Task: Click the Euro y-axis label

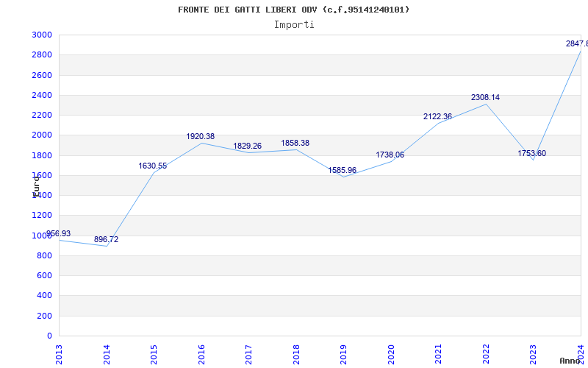Action: [36, 187]
